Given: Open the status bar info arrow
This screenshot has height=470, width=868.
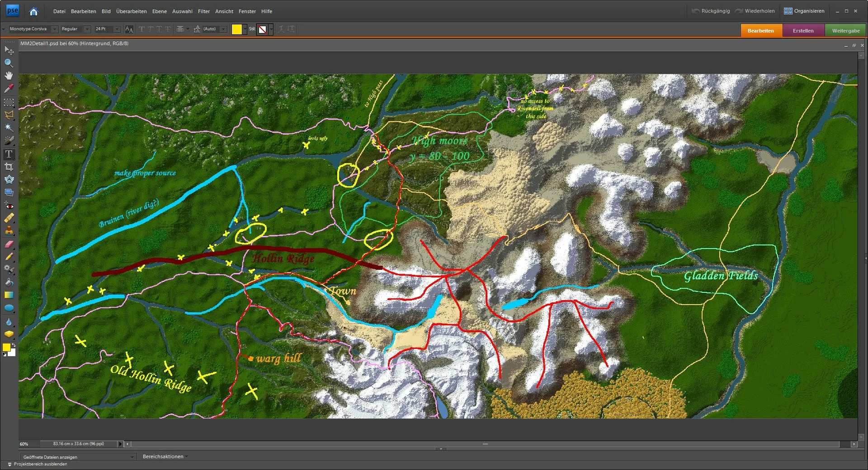Looking at the screenshot, I should coord(120,444).
